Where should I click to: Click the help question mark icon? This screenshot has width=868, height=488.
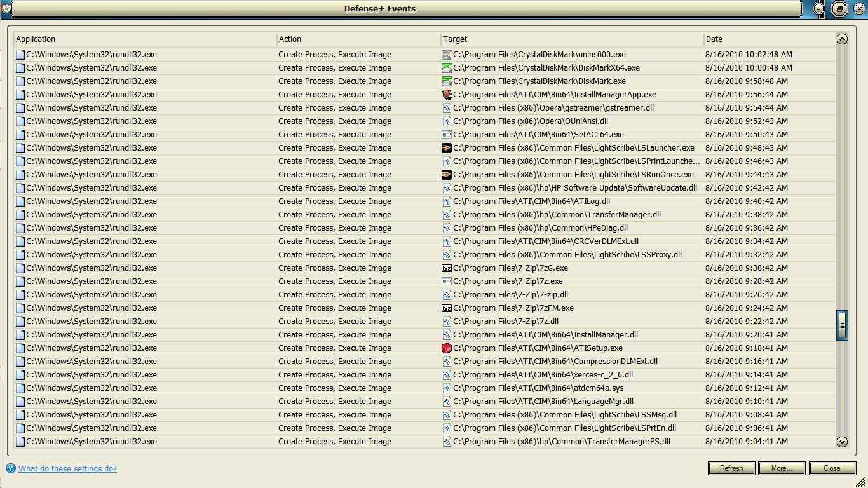pyautogui.click(x=11, y=469)
